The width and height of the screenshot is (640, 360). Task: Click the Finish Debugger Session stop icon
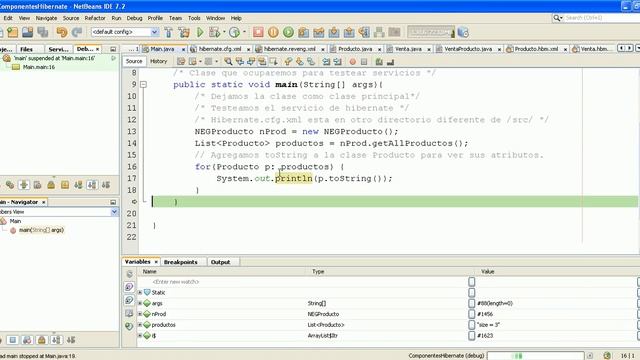pyautogui.click(x=258, y=32)
